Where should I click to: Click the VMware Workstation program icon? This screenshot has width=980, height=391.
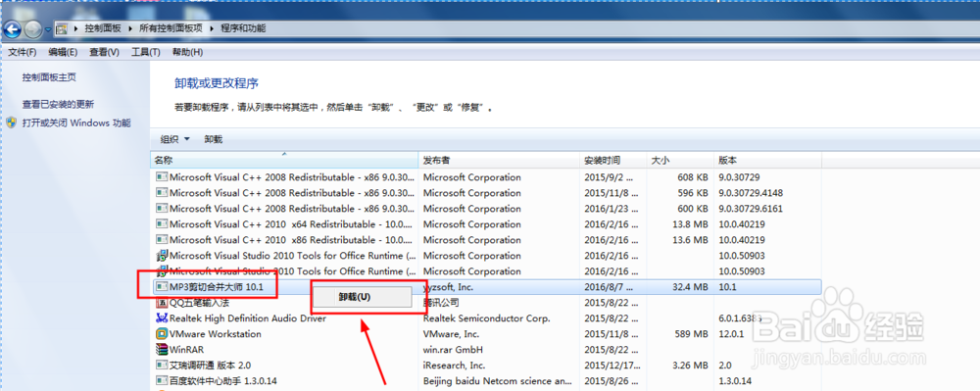coord(162,334)
